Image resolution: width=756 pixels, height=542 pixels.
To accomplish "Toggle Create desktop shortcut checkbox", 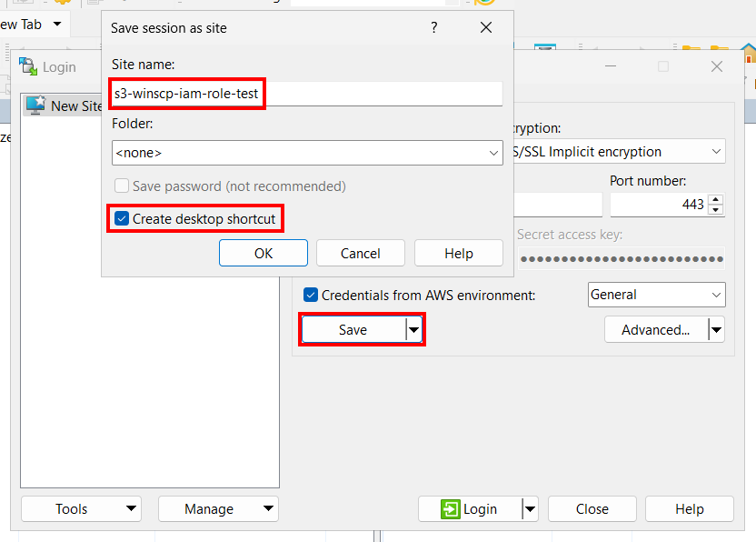I will [x=122, y=219].
